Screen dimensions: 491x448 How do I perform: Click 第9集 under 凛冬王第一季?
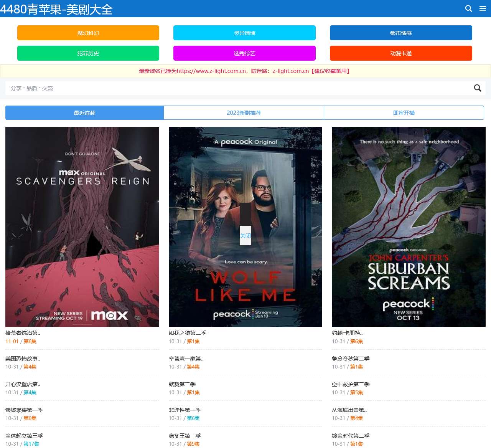193,444
